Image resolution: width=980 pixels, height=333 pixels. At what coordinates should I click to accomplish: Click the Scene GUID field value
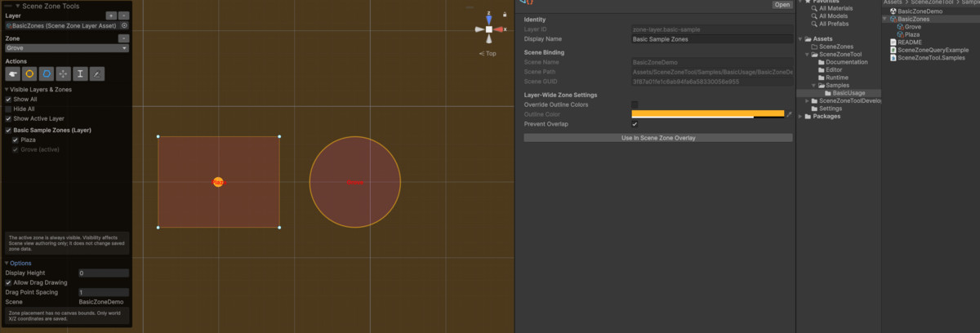(x=712, y=82)
